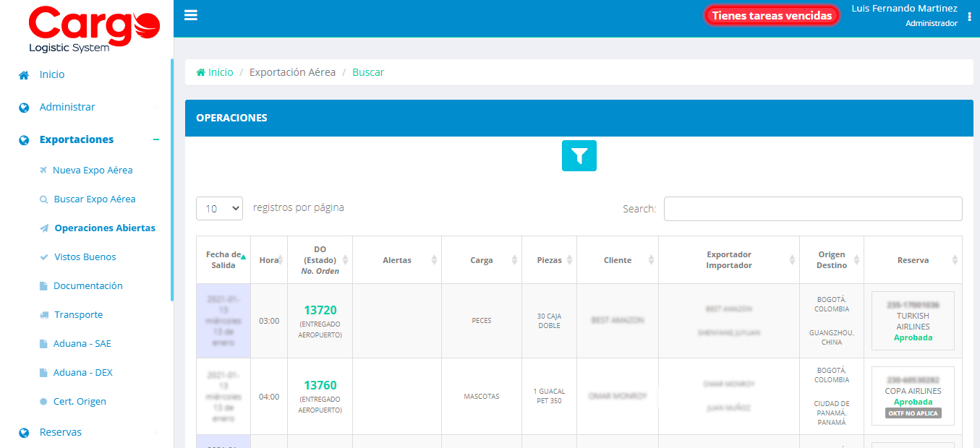Click the Operaciones Abiertas paper-plane icon
The image size is (980, 448).
[43, 228]
